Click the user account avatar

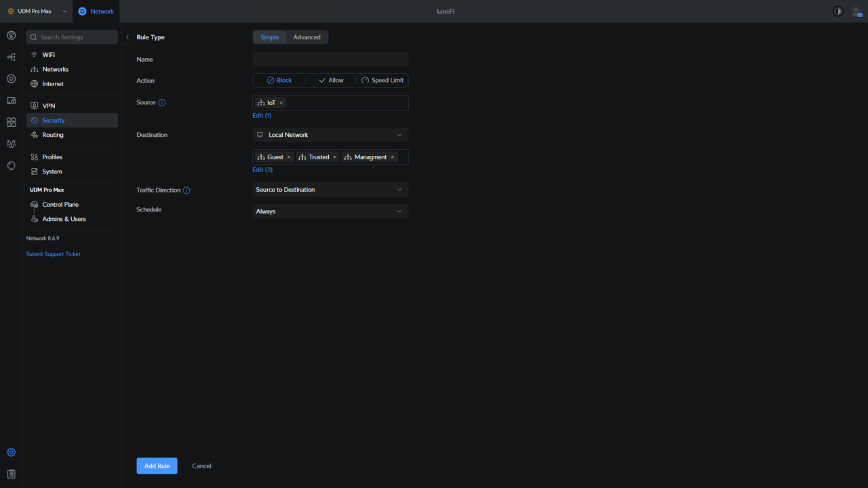856,12
